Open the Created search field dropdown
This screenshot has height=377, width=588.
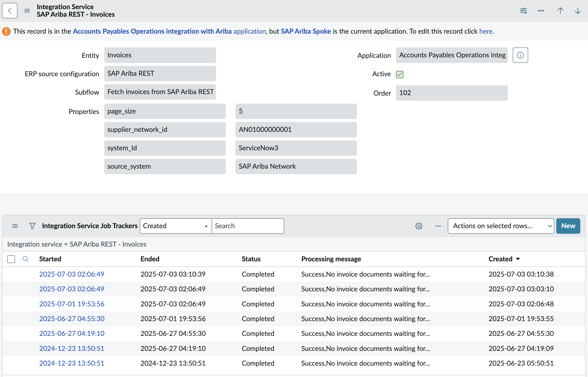(176, 226)
